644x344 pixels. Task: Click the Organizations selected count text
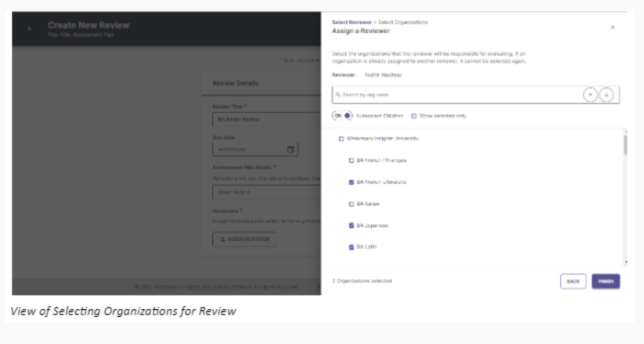click(x=362, y=281)
